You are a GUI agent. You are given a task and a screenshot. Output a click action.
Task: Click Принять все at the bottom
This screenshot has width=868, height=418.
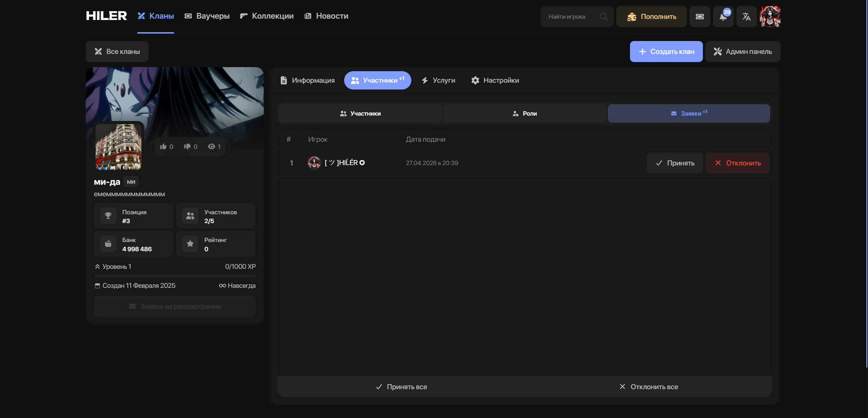[x=401, y=387]
